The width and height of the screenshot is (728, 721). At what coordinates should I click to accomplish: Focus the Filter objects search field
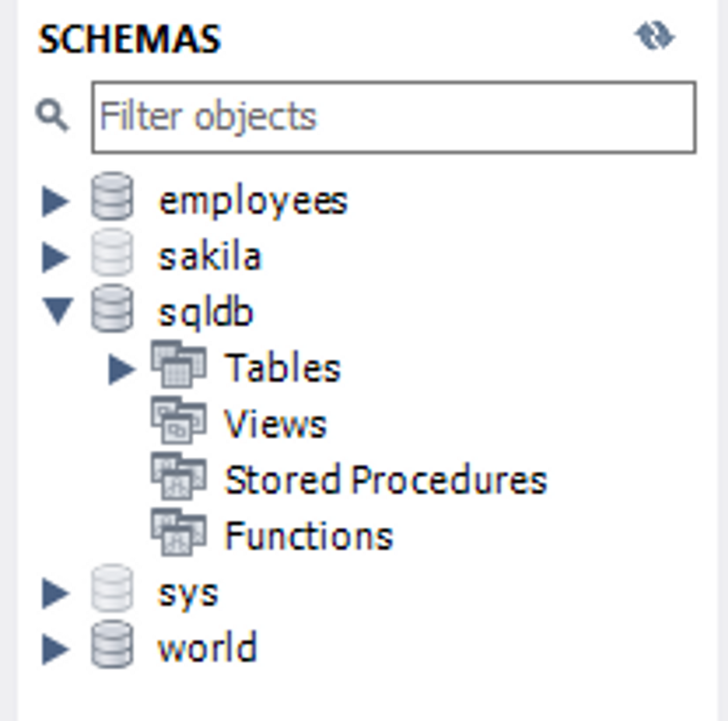tap(393, 117)
